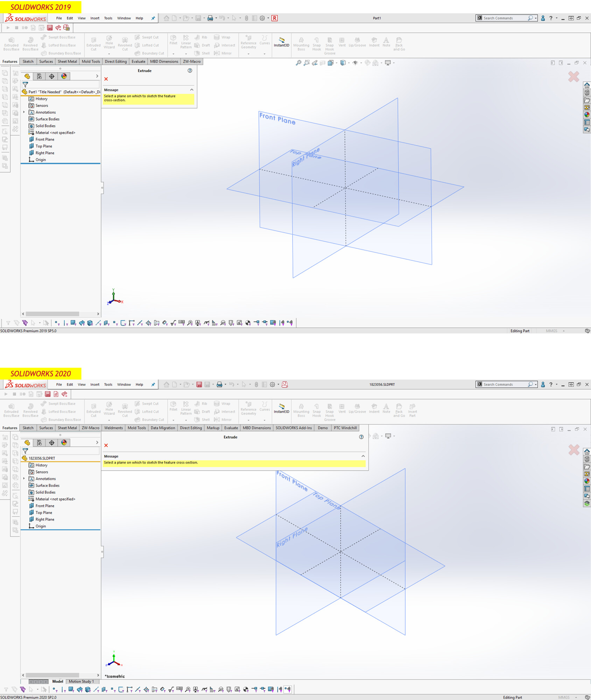Screen dimensions: 591x700
Task: Cancel Extrude with red X in 2019 panel
Action: [106, 79]
